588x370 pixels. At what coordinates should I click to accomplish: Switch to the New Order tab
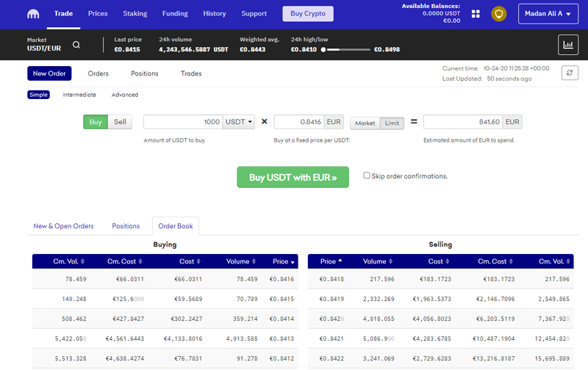tap(49, 73)
